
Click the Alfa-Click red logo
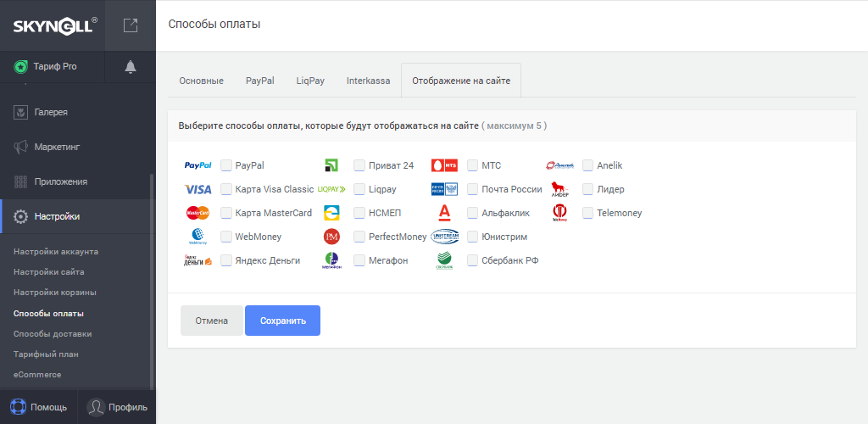coord(444,213)
